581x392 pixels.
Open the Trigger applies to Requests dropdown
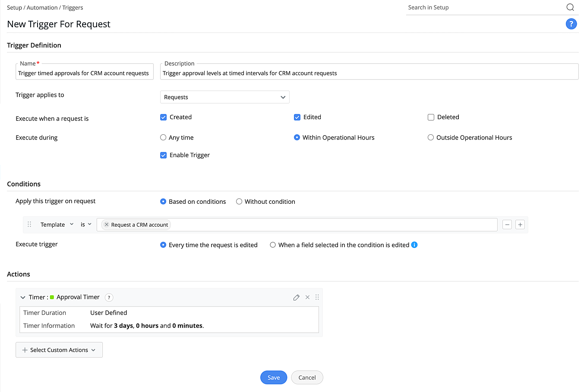coord(224,97)
